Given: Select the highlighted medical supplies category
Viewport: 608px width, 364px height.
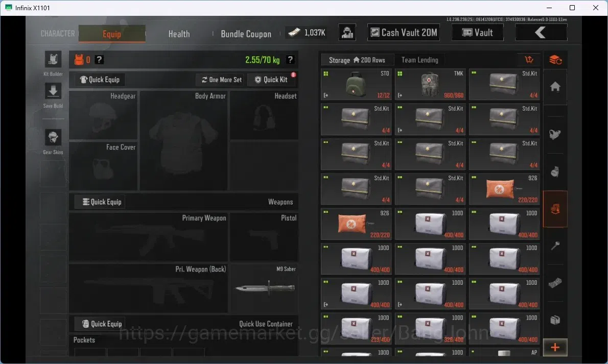Looking at the screenshot, I should tap(555, 209).
